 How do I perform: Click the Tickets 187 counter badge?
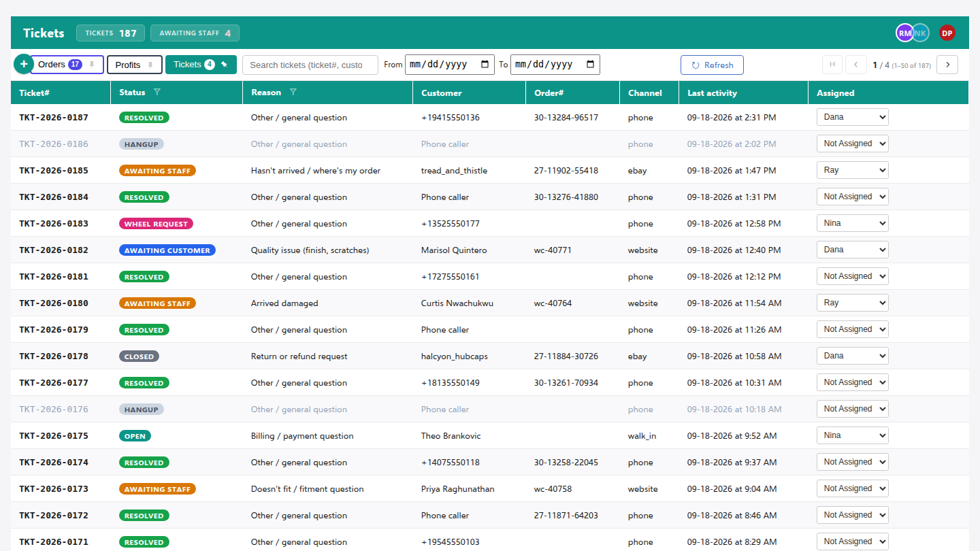pyautogui.click(x=110, y=33)
